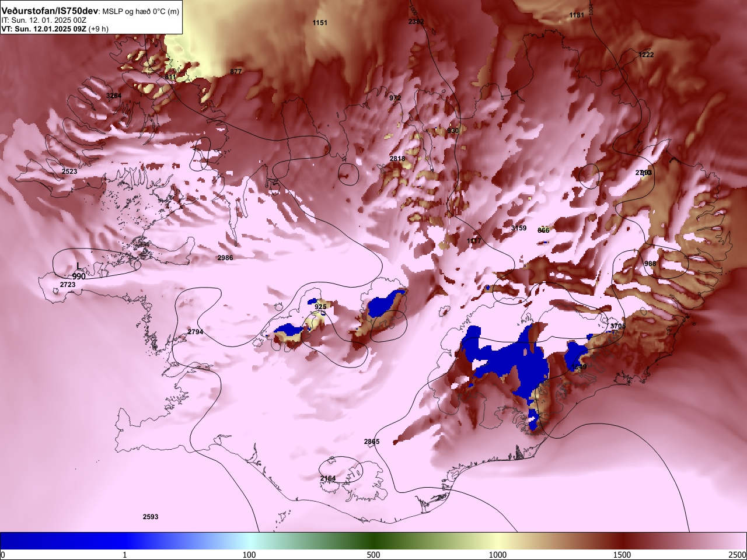Click the 2865 height value on the map

372,442
